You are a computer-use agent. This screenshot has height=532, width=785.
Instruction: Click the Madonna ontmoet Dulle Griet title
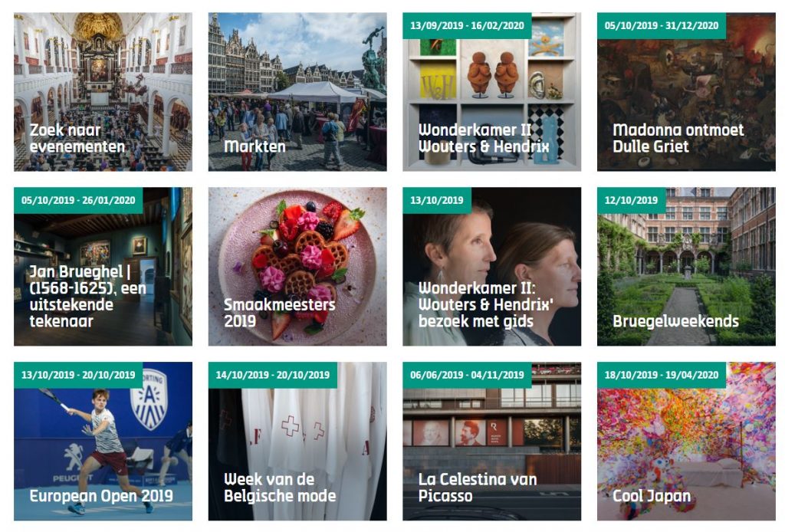(x=678, y=138)
